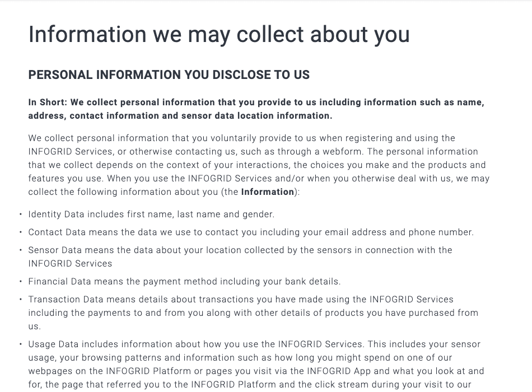This screenshot has height=392, width=532.
Task: Click the 'Identity Data' bullet item
Action: point(151,214)
